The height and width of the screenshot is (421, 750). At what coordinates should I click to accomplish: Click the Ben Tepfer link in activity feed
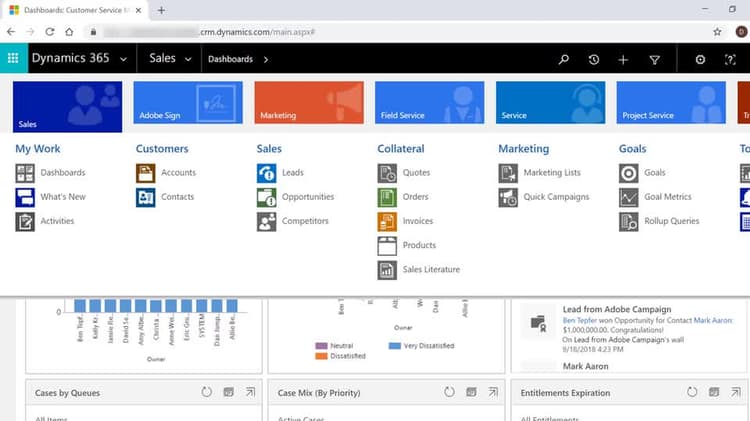(580, 320)
